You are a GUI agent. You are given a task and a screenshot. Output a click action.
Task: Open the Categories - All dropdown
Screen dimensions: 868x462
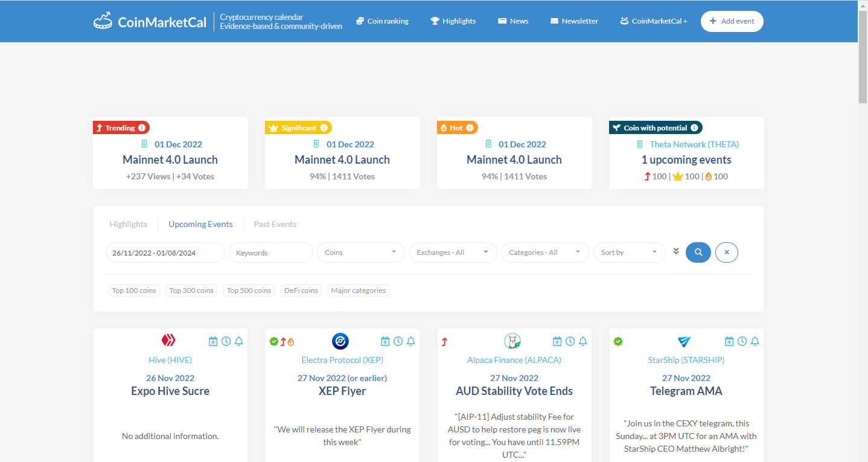[x=544, y=252]
